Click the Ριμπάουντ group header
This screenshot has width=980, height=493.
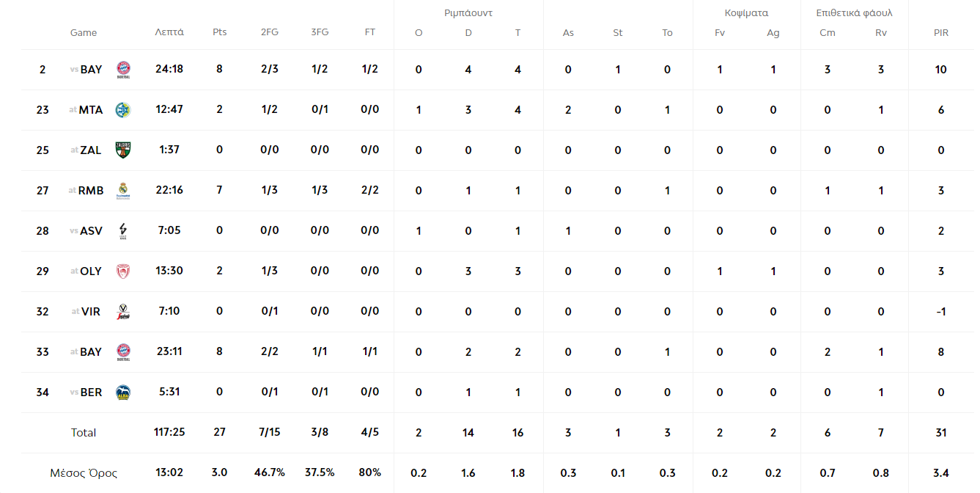pyautogui.click(x=468, y=13)
